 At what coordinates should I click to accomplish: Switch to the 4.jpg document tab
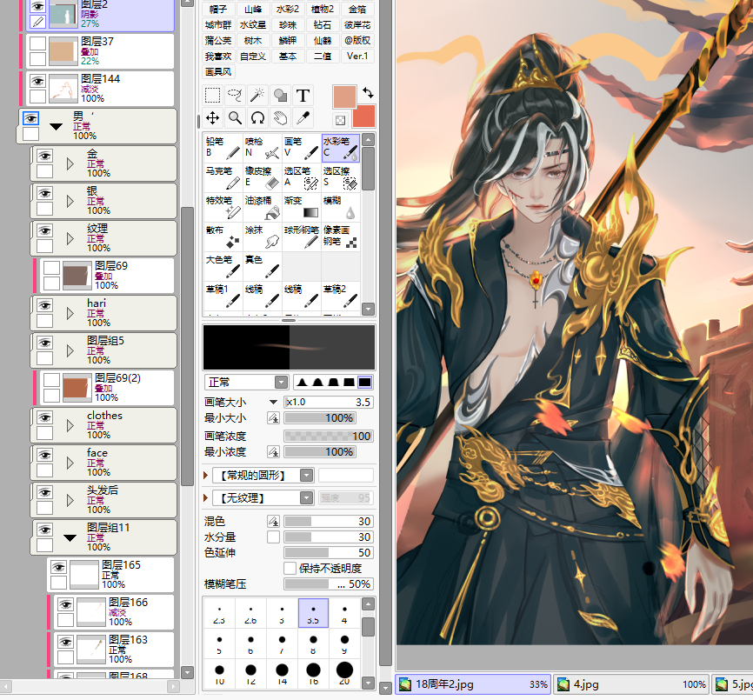[x=632, y=684]
